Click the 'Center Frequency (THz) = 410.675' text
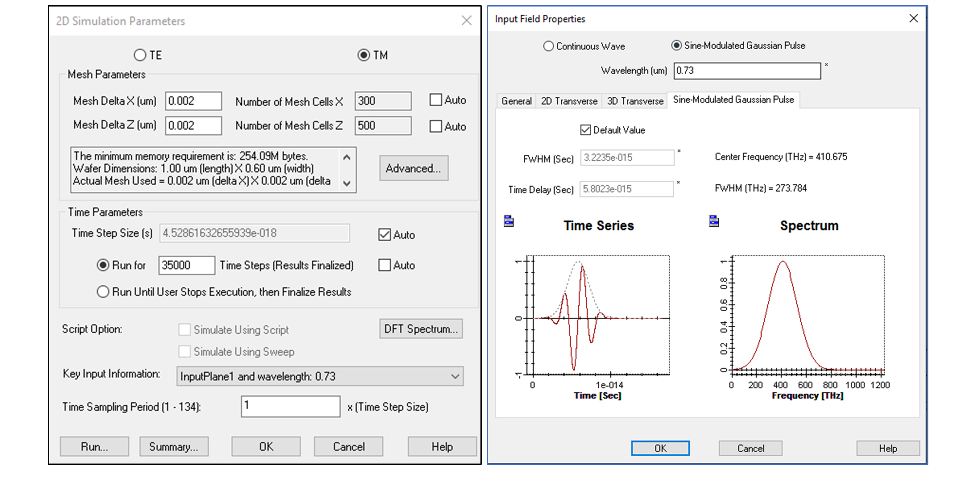The height and width of the screenshot is (487, 980). (781, 157)
